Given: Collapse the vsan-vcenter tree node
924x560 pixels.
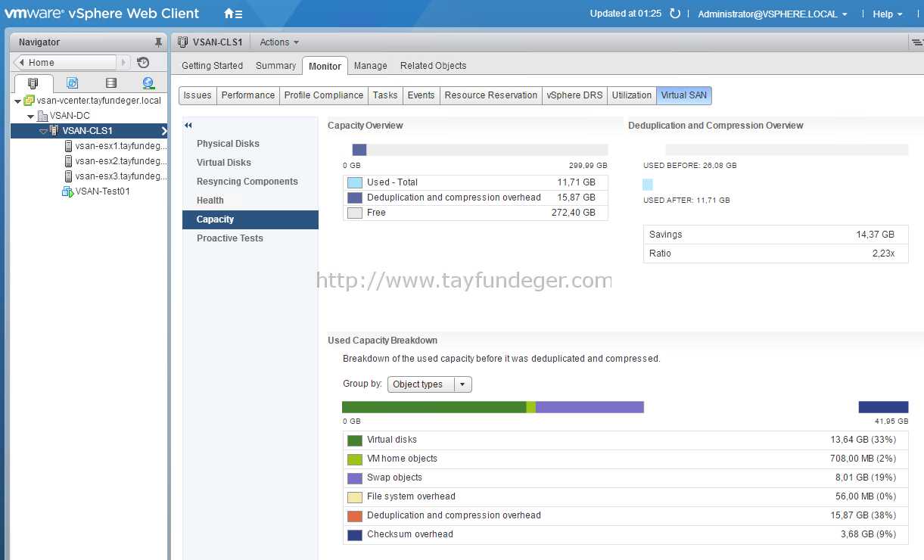Looking at the screenshot, I should 17,101.
